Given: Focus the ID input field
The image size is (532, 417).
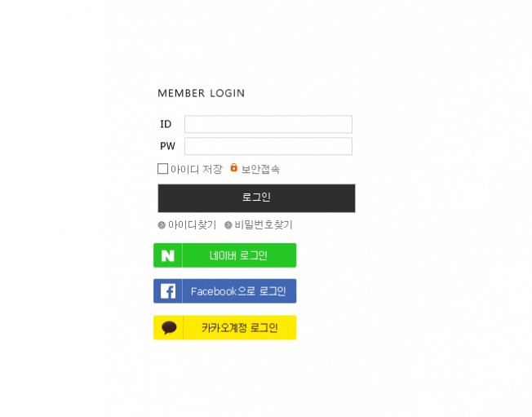Looking at the screenshot, I should click(x=268, y=124).
